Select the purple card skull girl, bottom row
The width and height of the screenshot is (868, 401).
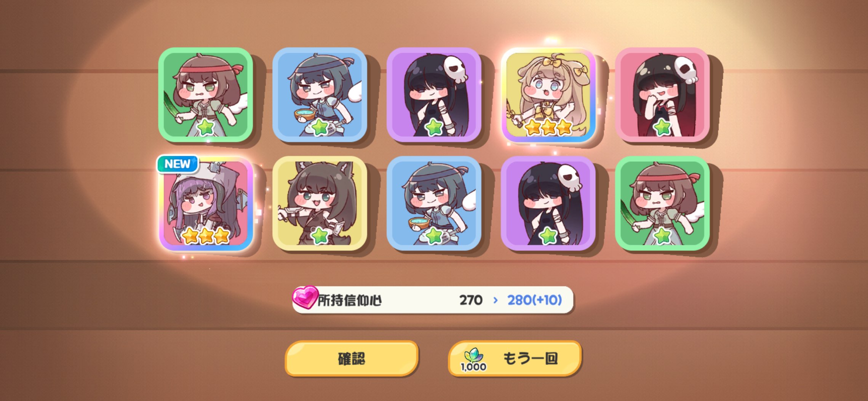(x=548, y=203)
